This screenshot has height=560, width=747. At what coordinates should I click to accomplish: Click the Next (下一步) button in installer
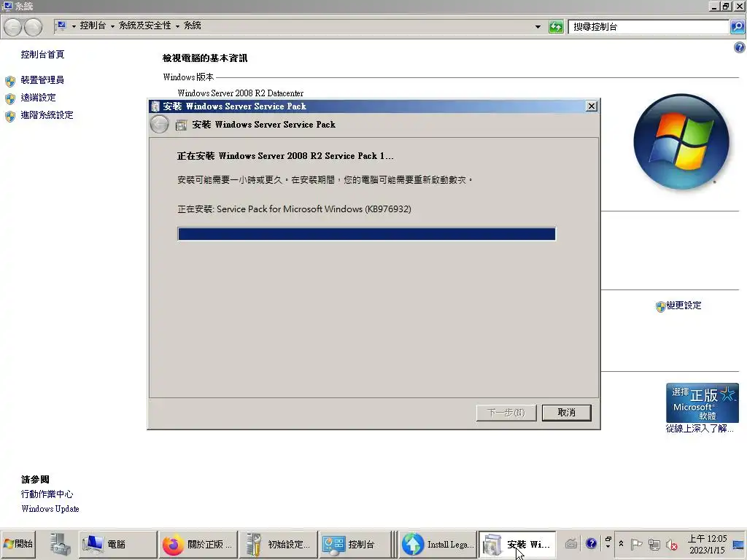[506, 413]
